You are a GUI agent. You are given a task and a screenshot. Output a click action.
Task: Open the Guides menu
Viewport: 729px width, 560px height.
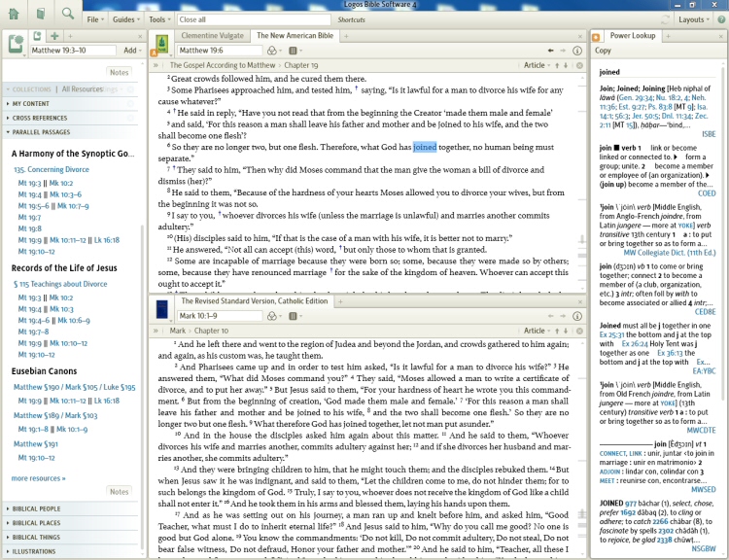click(x=125, y=19)
